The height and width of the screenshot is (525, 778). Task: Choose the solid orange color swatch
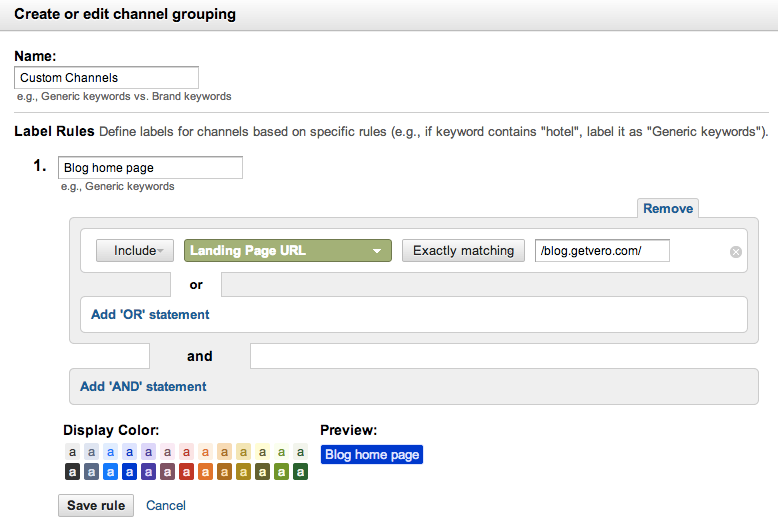pyautogui.click(x=205, y=471)
